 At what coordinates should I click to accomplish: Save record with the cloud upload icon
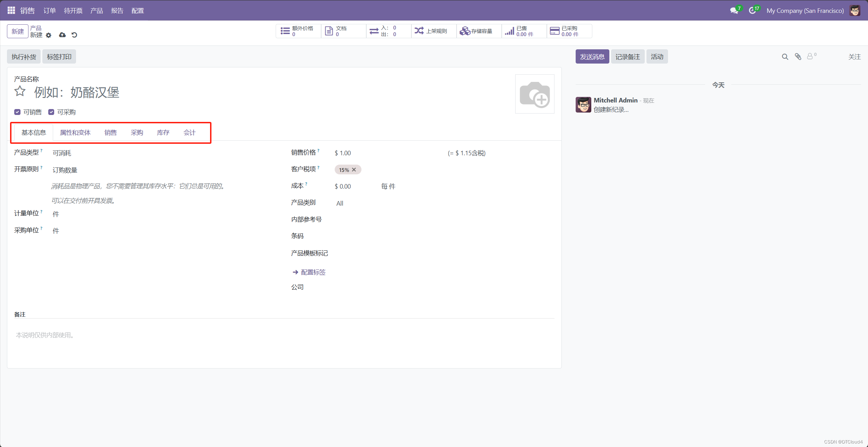click(x=62, y=35)
